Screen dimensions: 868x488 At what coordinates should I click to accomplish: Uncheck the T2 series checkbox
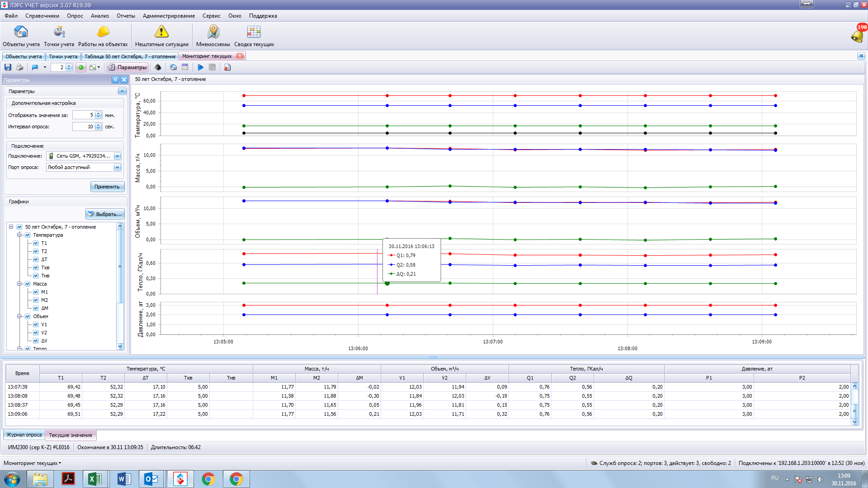coord(36,251)
